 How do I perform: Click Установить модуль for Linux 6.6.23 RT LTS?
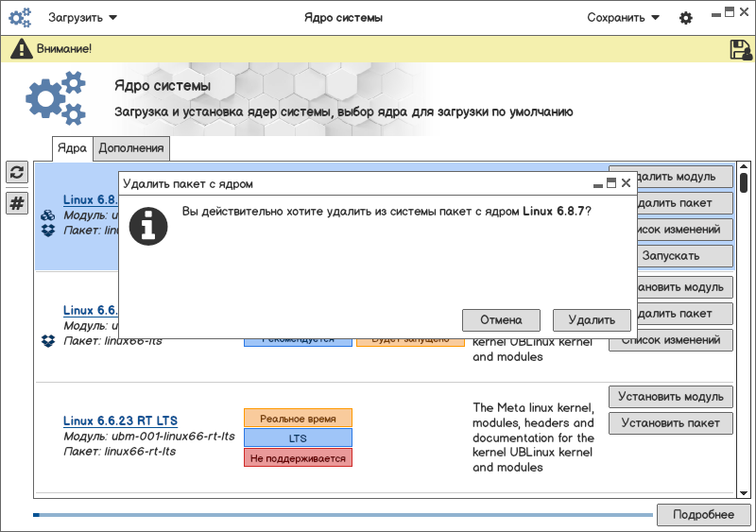[671, 397]
